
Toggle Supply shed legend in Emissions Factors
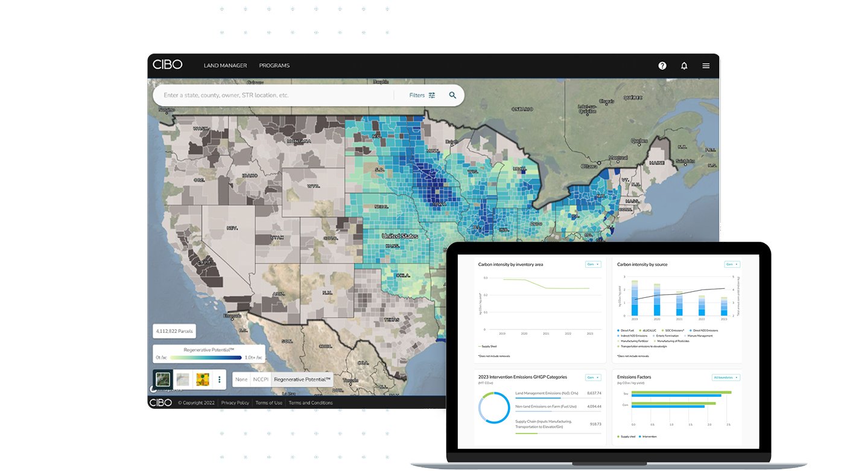[x=626, y=437]
